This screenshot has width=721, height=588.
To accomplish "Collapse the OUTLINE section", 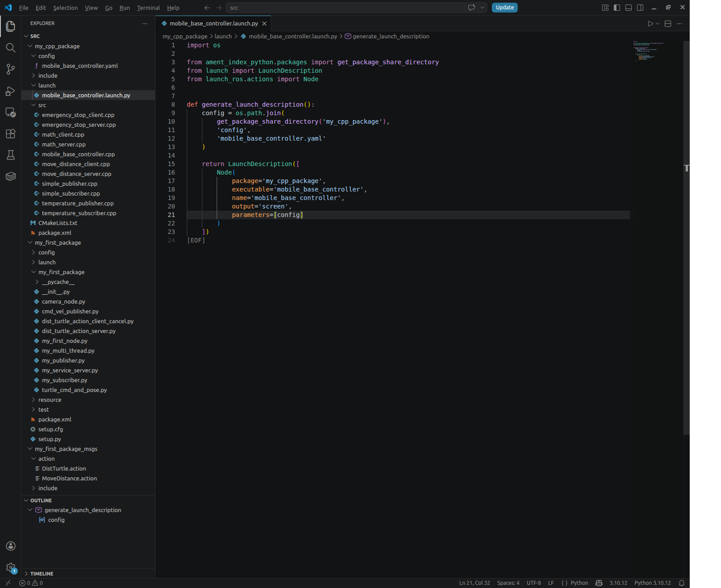I will [26, 500].
